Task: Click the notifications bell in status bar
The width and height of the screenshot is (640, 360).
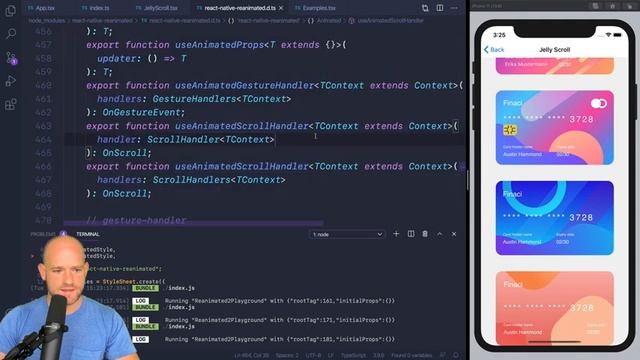Action: [456, 355]
